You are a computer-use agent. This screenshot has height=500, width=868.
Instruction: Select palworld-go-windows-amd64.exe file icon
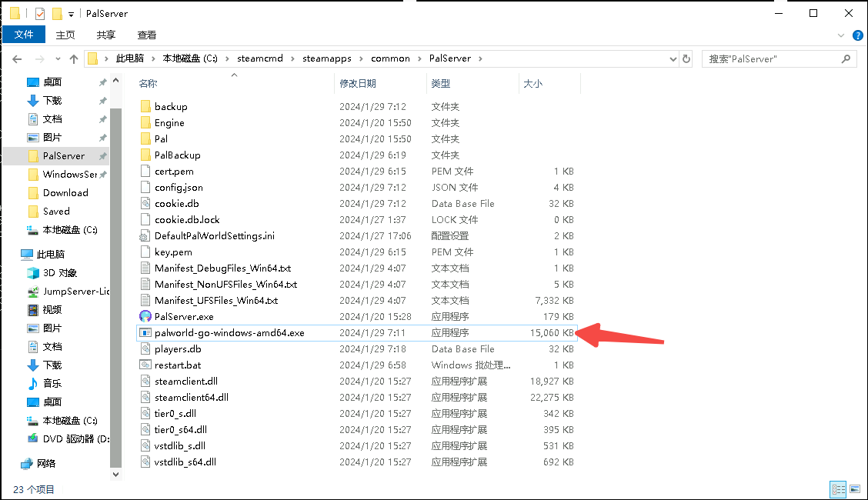pyautogui.click(x=145, y=332)
